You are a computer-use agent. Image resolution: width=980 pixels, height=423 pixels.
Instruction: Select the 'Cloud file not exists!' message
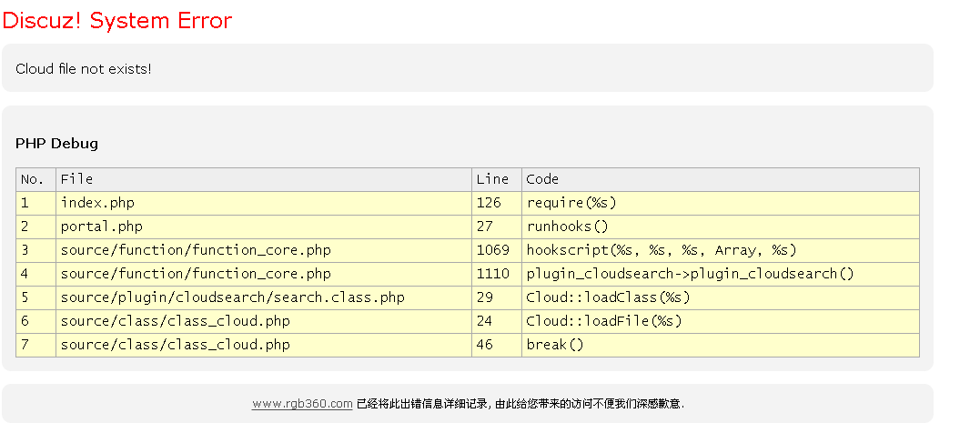click(x=84, y=69)
